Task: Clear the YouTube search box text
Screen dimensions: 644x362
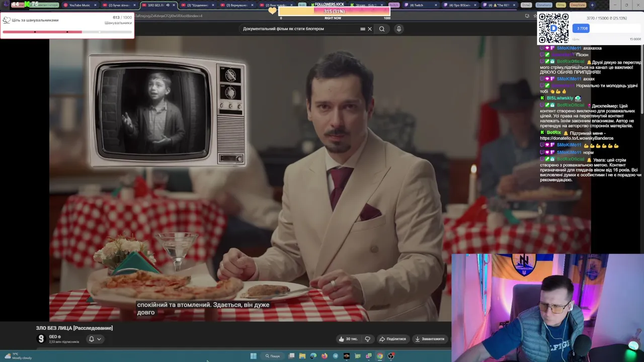Action: pyautogui.click(x=370, y=29)
